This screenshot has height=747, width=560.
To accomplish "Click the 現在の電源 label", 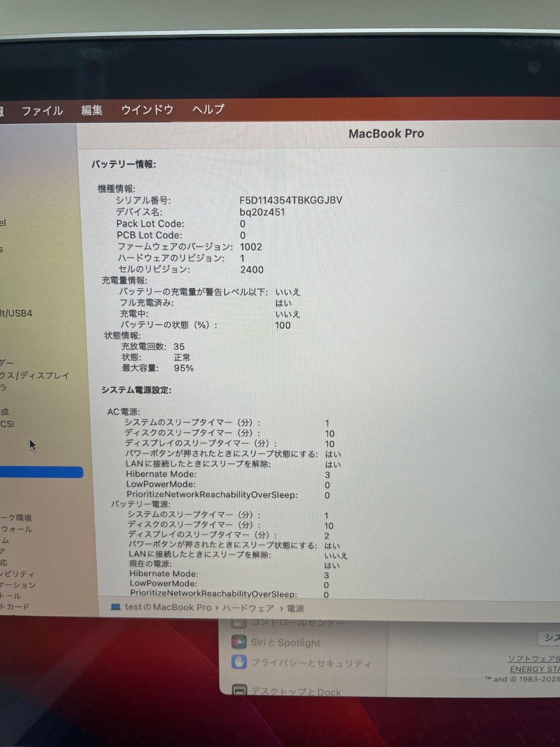I will click(150, 564).
